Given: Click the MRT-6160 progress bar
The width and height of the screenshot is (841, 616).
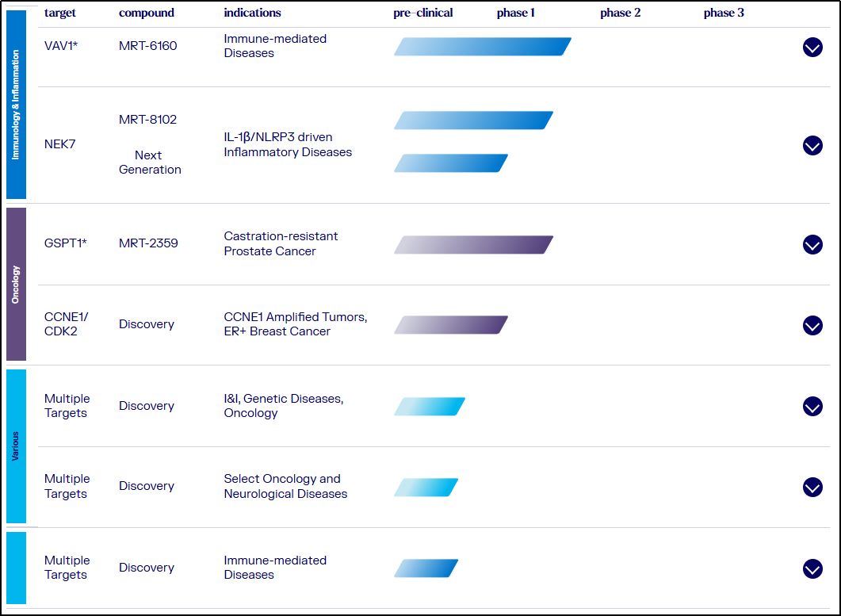Looking at the screenshot, I should click(x=483, y=47).
